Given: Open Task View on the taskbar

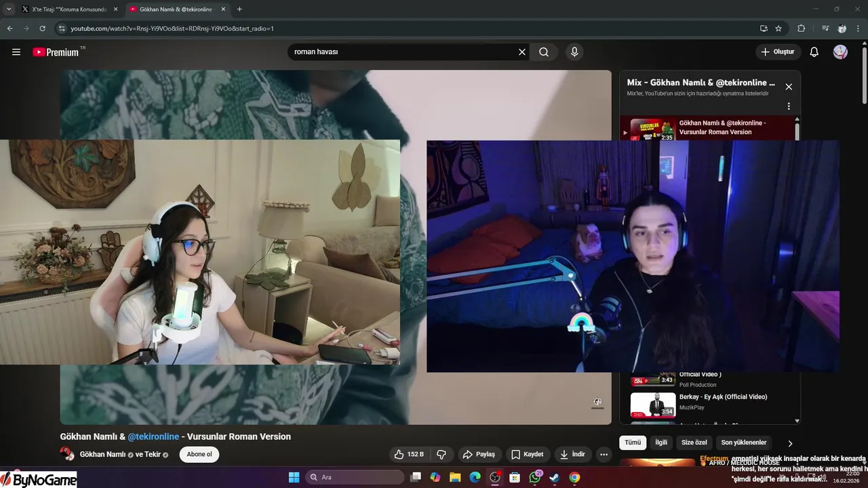Looking at the screenshot, I should click(416, 477).
